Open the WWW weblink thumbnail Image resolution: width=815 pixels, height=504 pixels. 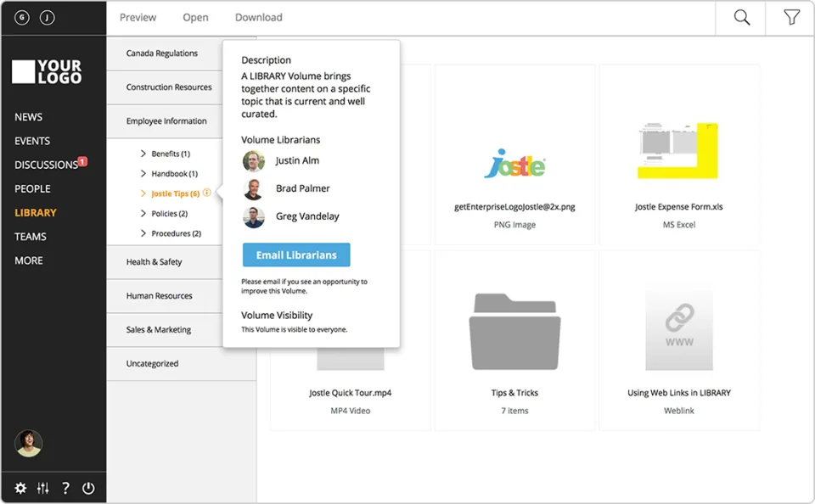point(679,330)
